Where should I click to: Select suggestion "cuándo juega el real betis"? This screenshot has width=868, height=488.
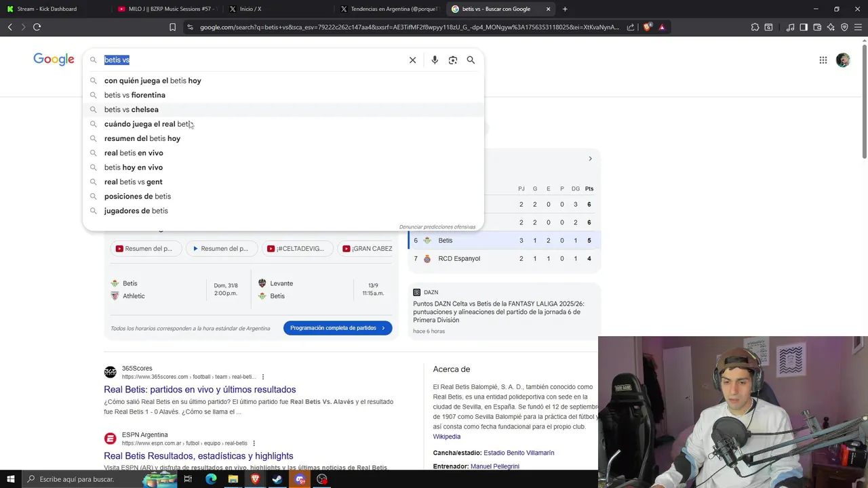(x=283, y=124)
